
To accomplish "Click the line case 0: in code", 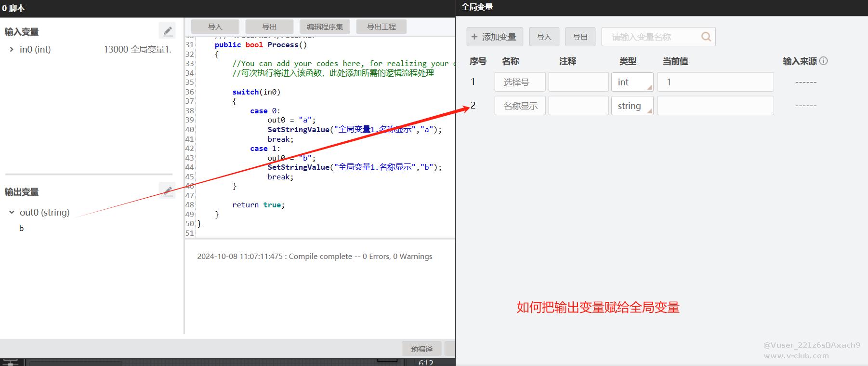I will tap(265, 110).
